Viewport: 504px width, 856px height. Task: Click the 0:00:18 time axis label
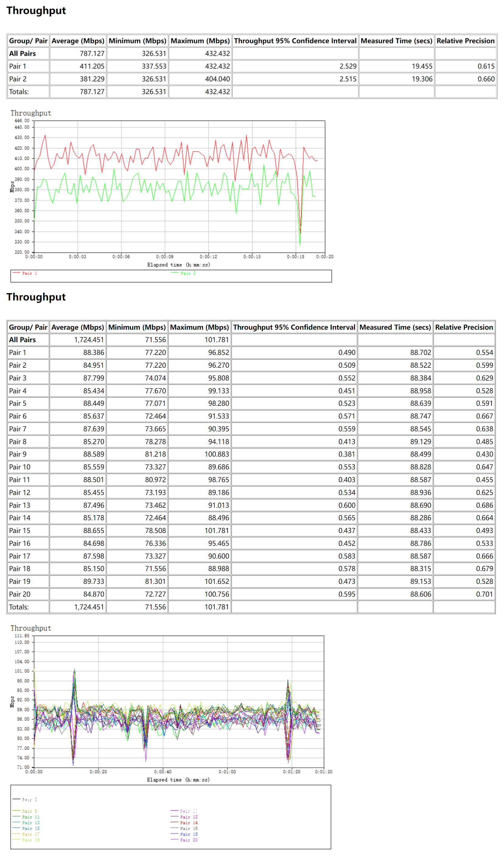296,257
